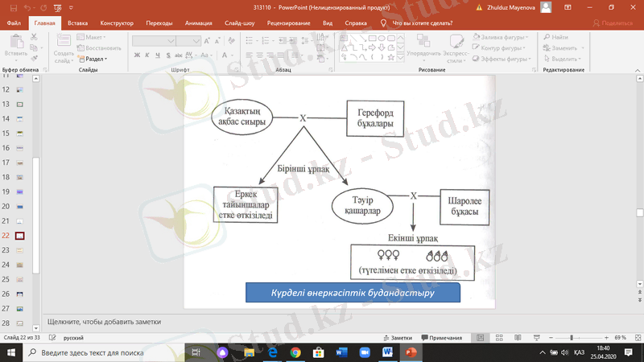Switch to Reading view icon
The image size is (644, 362).
518,337
